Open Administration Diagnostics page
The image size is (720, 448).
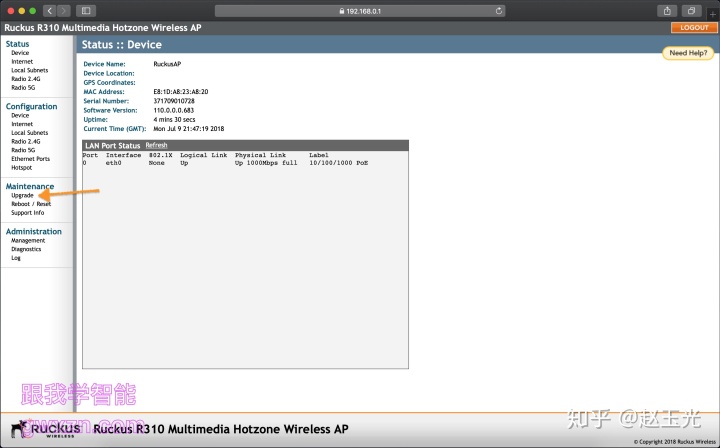(26, 249)
